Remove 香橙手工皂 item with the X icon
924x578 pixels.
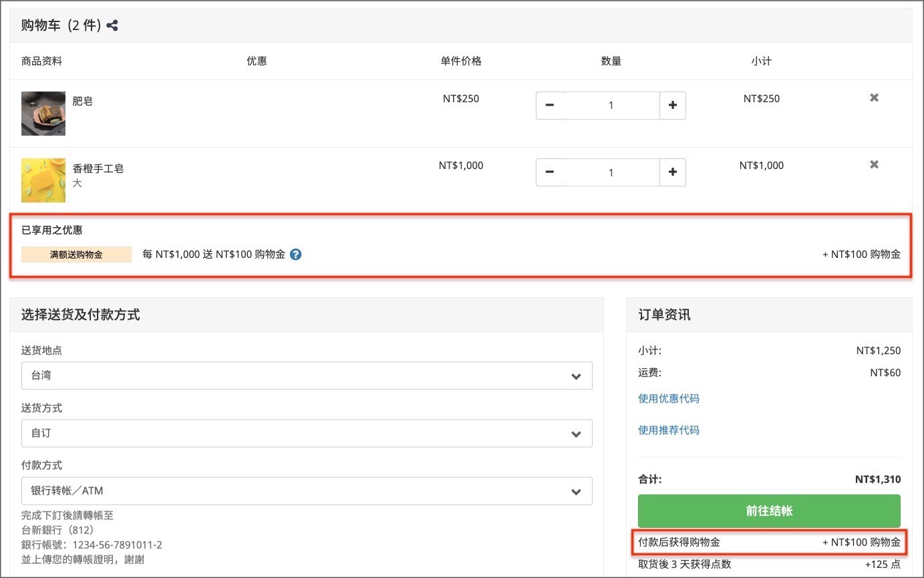874,164
